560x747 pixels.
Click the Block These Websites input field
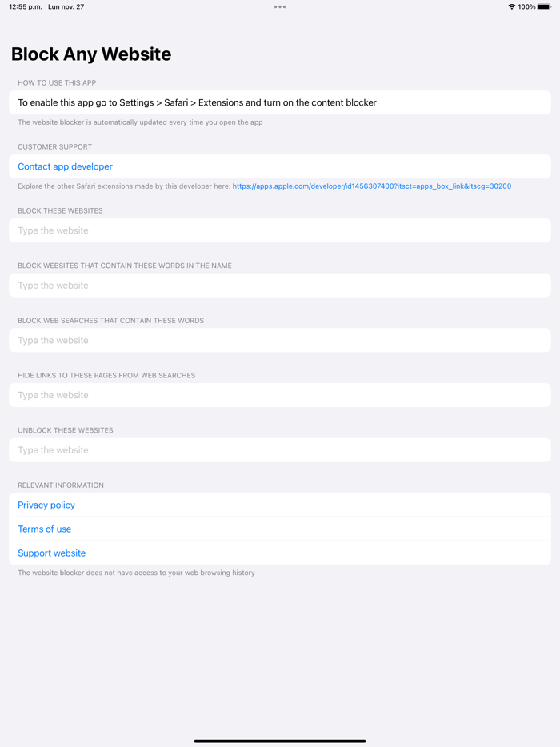click(x=280, y=230)
